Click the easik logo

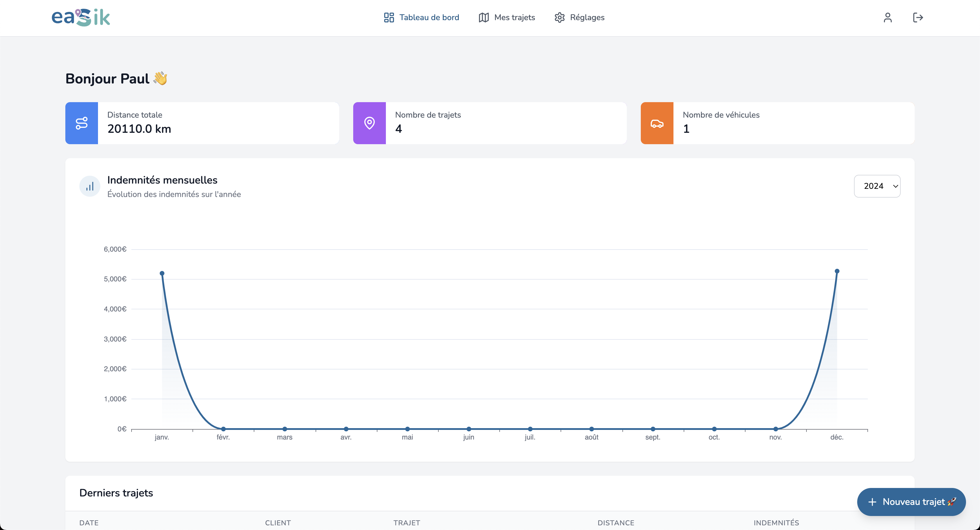click(x=81, y=18)
